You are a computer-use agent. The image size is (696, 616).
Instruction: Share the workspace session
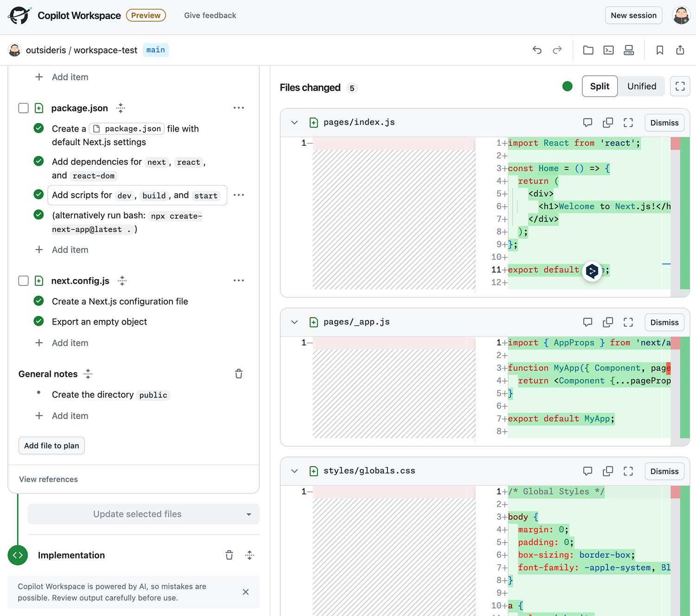coord(680,50)
